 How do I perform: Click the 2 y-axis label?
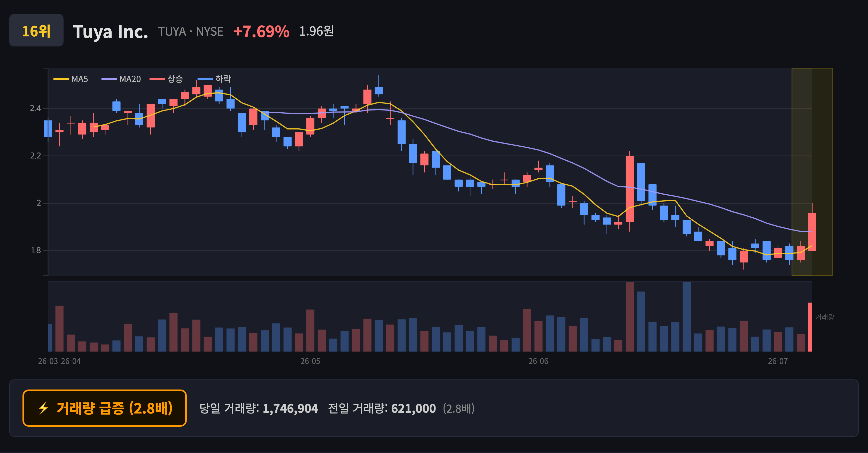coord(39,203)
